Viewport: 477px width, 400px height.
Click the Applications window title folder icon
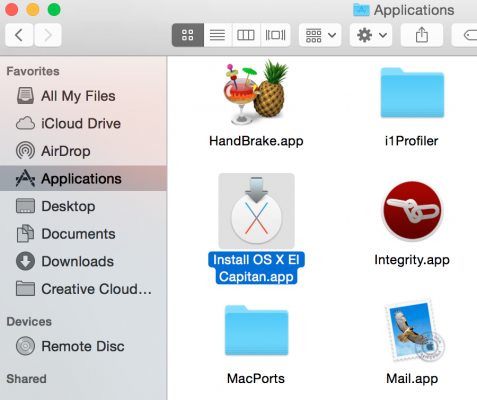click(x=361, y=10)
